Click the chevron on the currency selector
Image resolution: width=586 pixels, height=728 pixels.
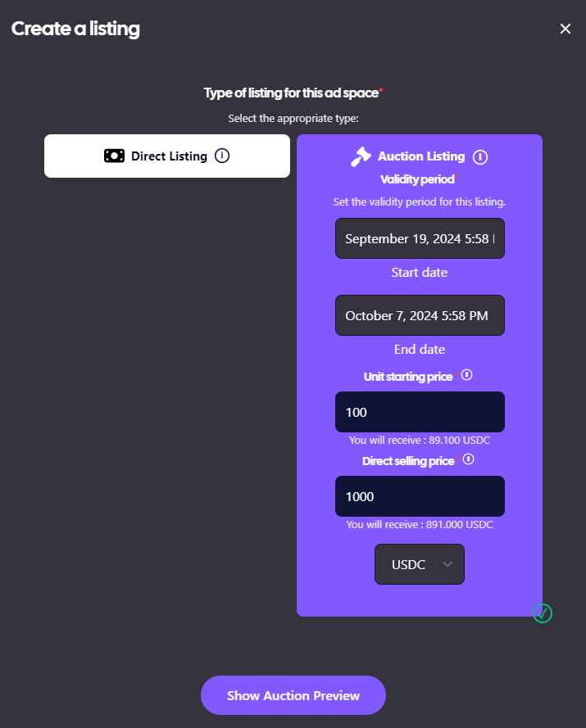tap(447, 564)
